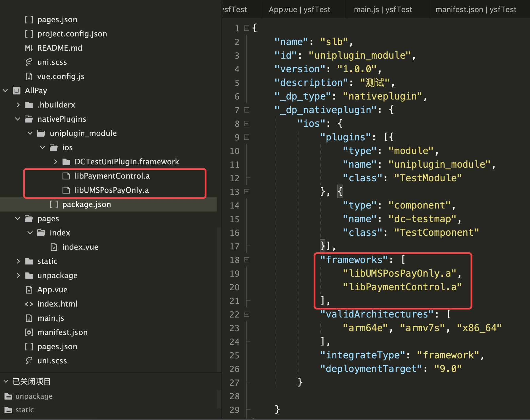This screenshot has height=420, width=530.
Task: Fold the ios block at line 8
Action: point(247,124)
